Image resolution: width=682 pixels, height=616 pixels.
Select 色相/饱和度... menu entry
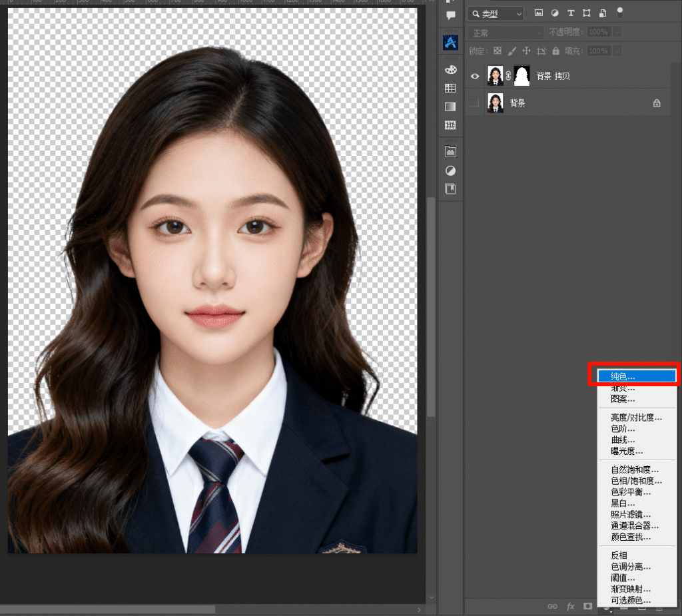[636, 481]
